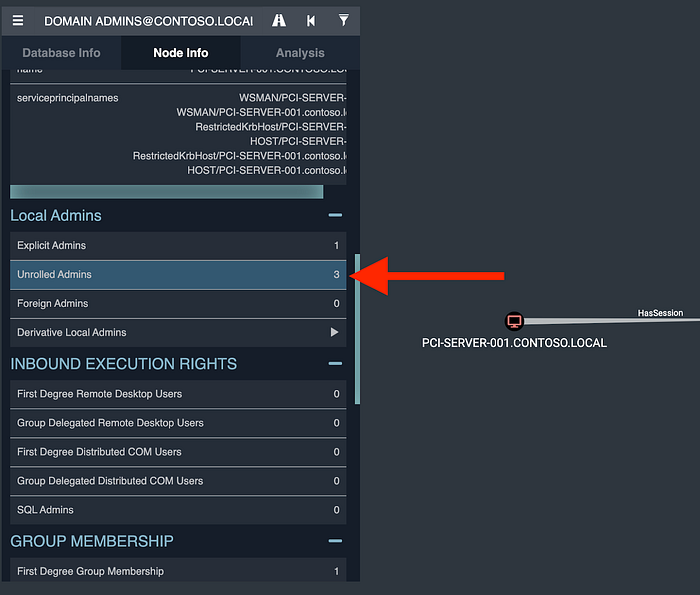Click the back step icon
700x595 pixels.
(x=311, y=21)
